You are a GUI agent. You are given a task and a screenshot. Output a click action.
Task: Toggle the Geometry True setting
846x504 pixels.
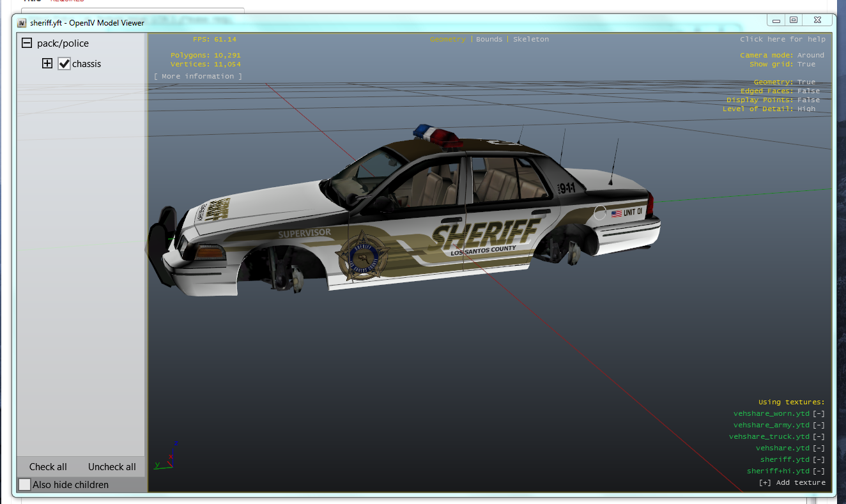pyautogui.click(x=806, y=82)
